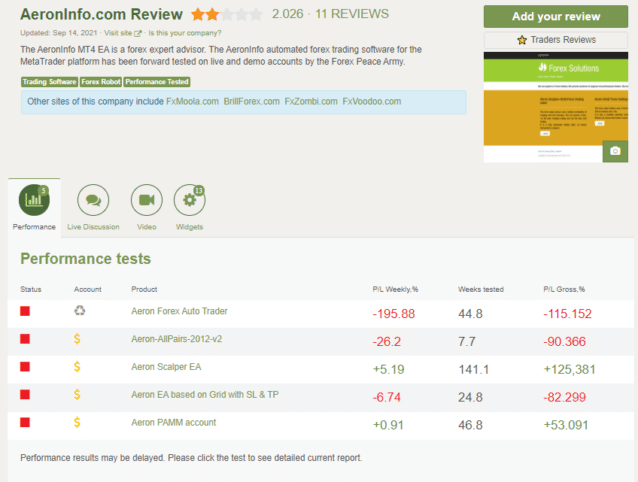Screen dimensions: 638x482
Task: Open Aeron EA based on Grid test
Action: pos(205,395)
